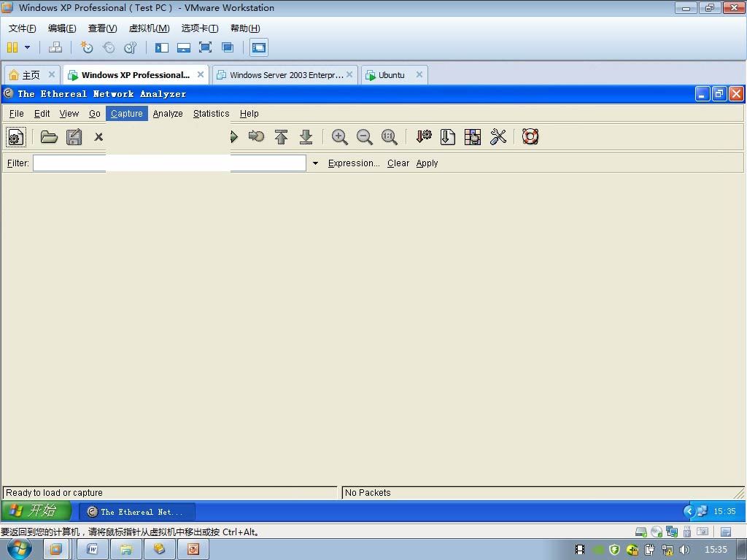
Task: Open Ethereal Statistics menu
Action: 211,113
